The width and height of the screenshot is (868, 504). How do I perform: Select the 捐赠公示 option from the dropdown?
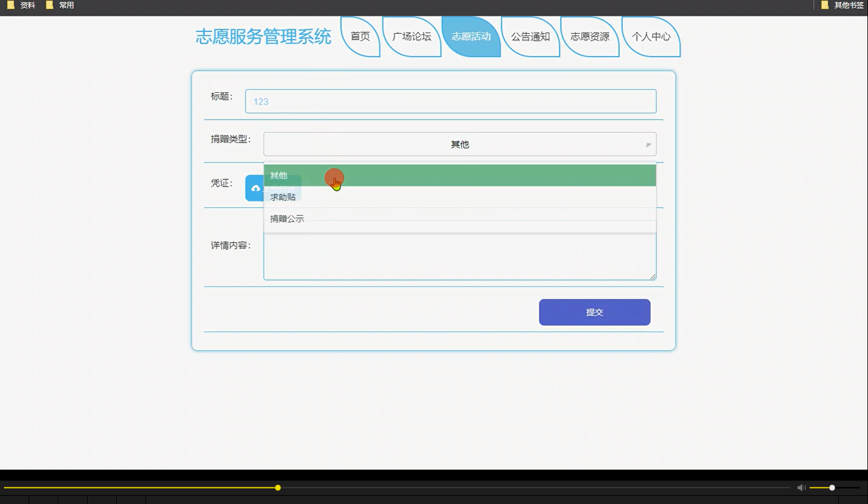tap(286, 218)
